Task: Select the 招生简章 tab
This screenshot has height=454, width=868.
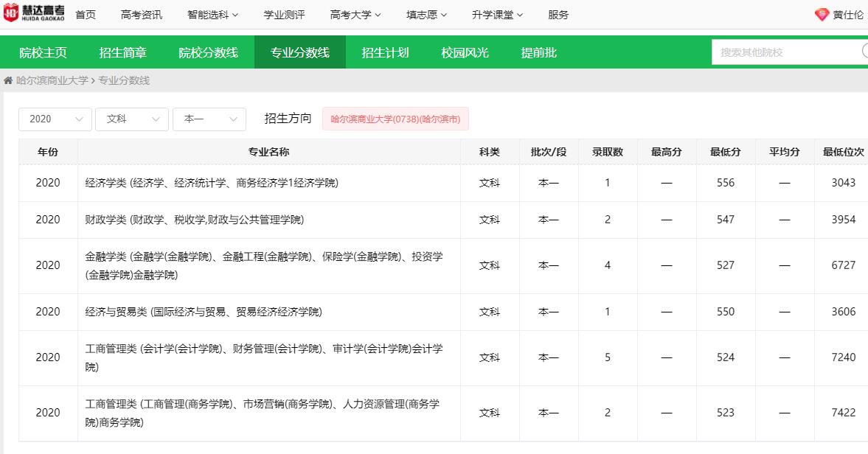Action: pyautogui.click(x=122, y=52)
